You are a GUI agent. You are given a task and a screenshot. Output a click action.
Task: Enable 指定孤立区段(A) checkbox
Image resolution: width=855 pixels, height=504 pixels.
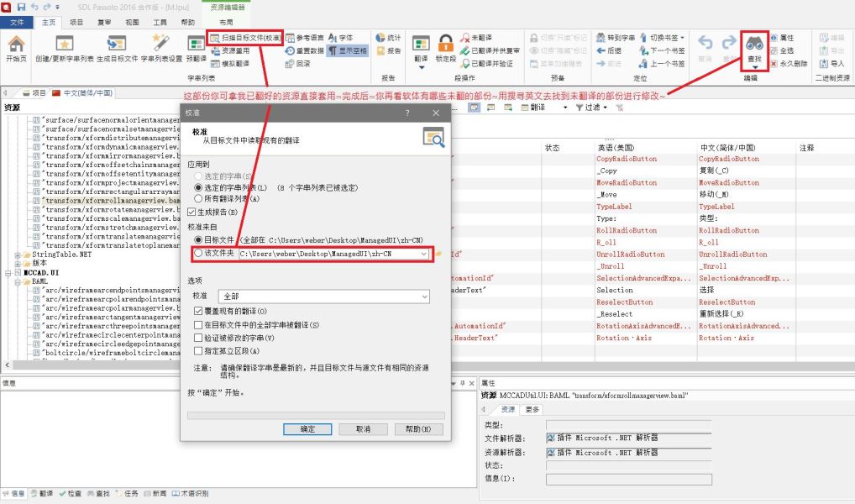(198, 351)
